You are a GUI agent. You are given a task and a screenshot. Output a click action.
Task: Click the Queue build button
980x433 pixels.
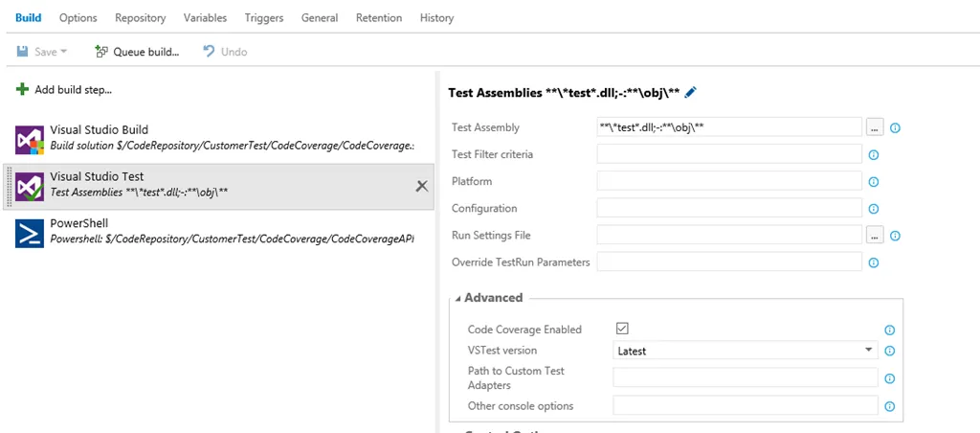[137, 52]
